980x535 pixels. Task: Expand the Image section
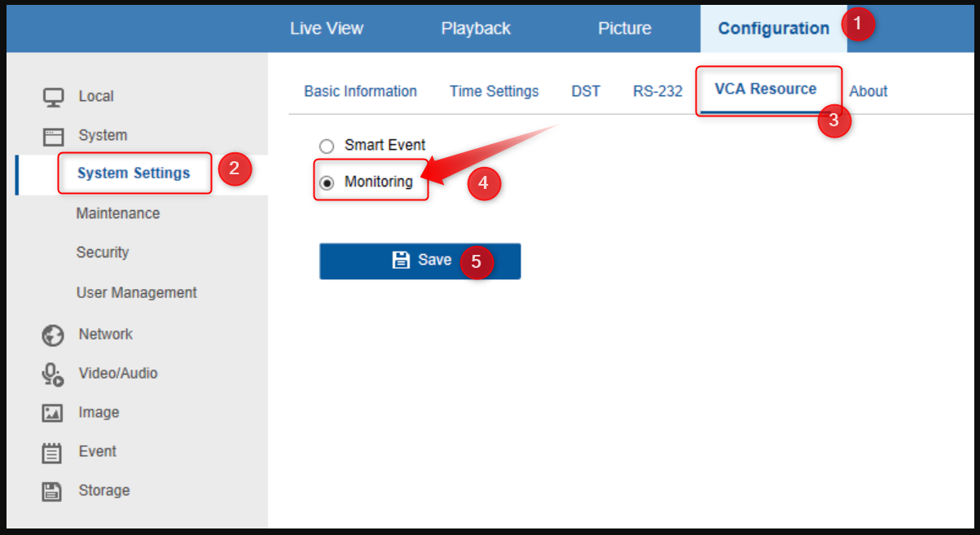99,412
